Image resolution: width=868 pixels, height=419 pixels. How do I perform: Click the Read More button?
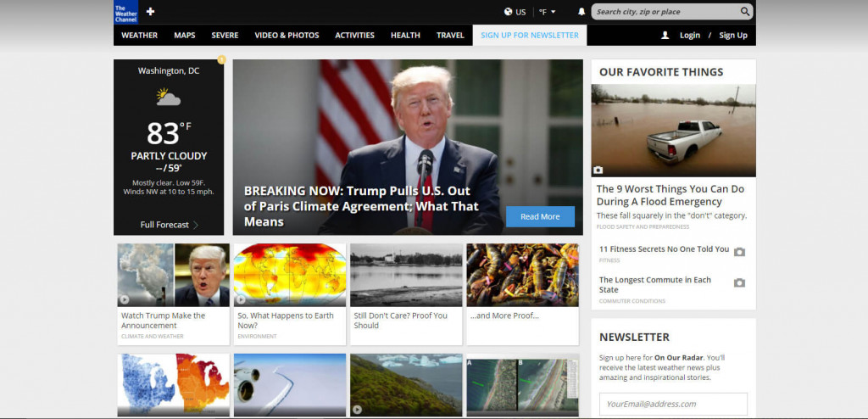pos(540,216)
